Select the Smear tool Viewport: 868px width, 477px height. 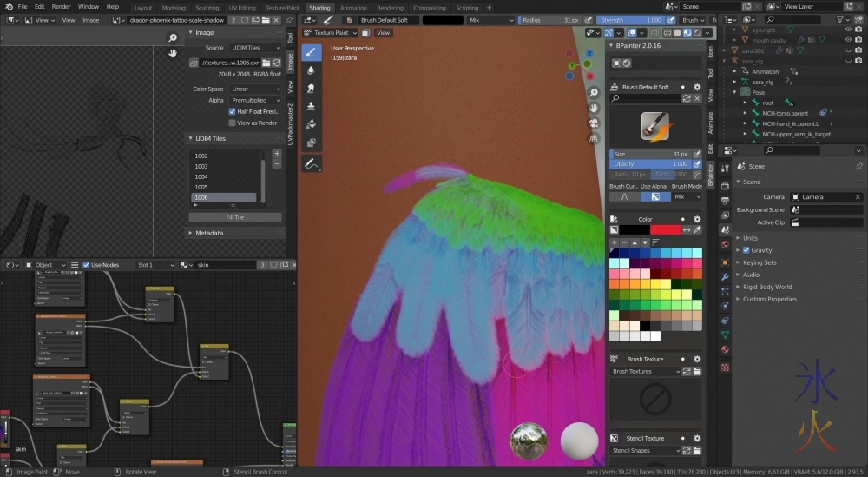[311, 89]
